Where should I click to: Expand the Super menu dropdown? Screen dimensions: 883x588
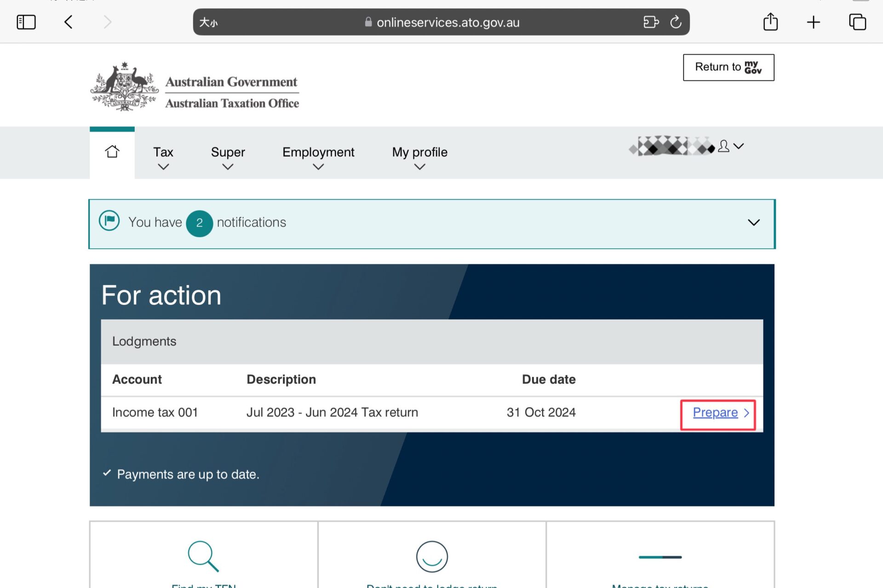pyautogui.click(x=228, y=158)
